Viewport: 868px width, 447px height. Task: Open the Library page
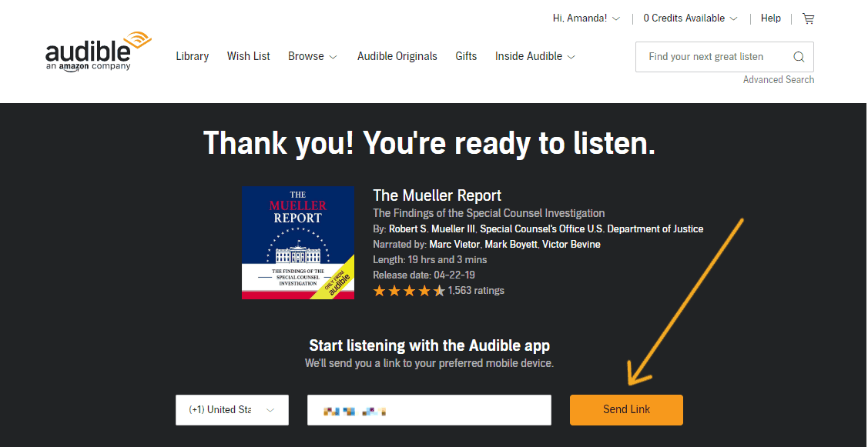pyautogui.click(x=192, y=56)
